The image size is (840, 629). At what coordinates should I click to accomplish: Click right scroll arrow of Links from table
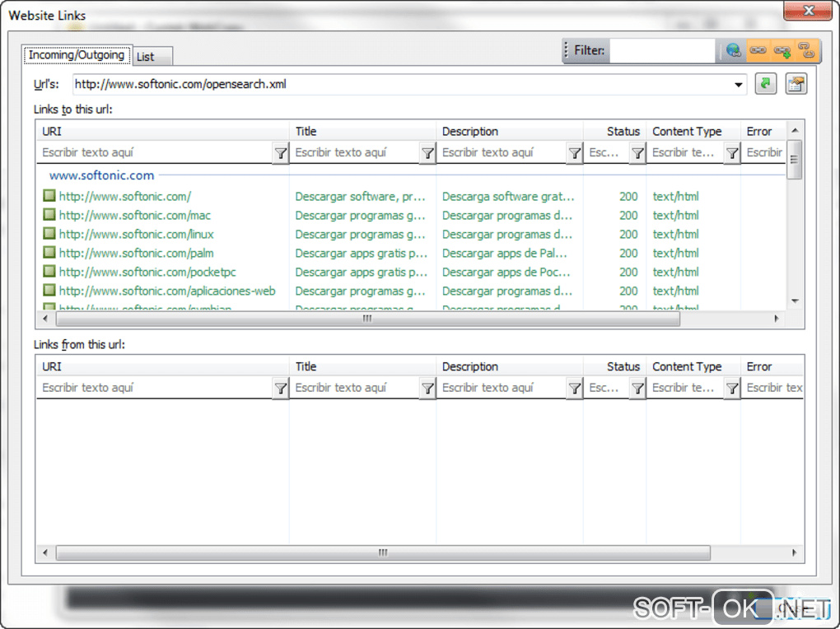pos(794,552)
